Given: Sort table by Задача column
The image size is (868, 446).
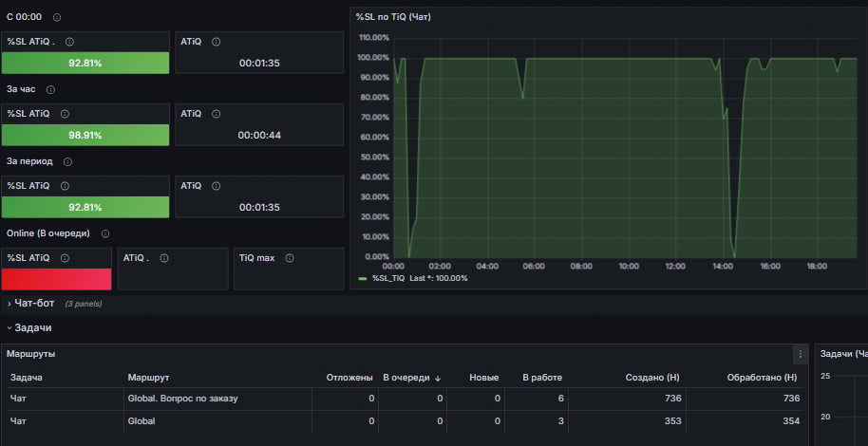Looking at the screenshot, I should point(27,378).
